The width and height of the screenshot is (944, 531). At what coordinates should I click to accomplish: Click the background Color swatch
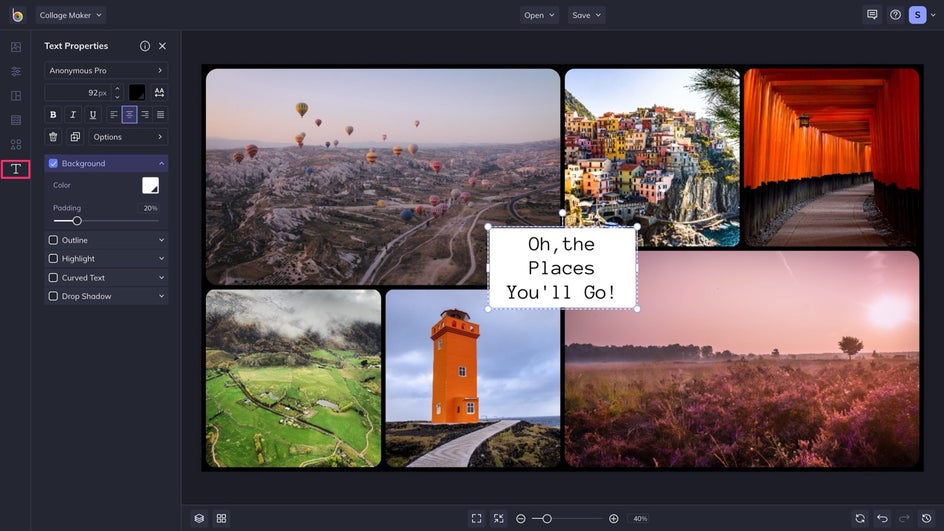click(x=150, y=185)
